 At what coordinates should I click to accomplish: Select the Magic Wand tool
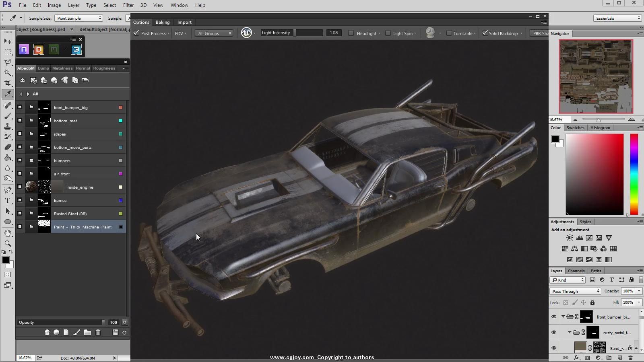(8, 72)
